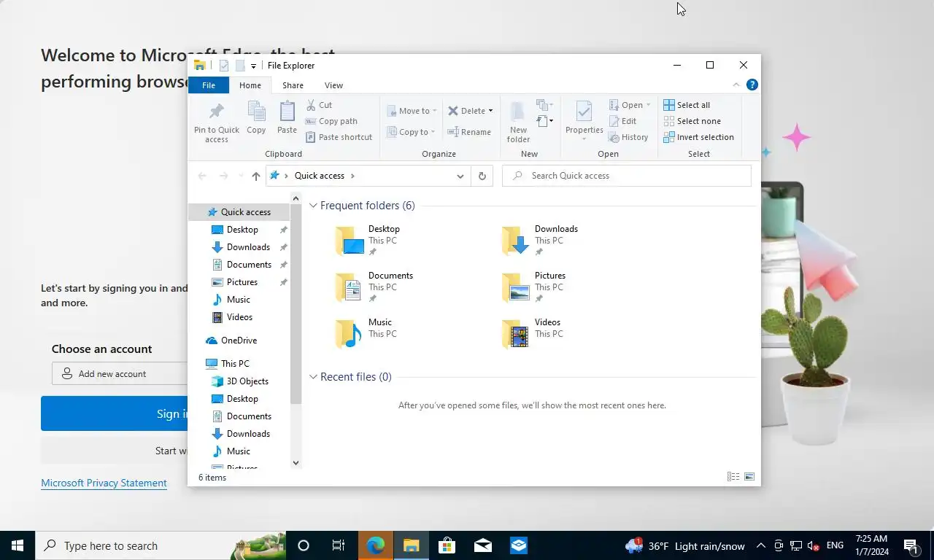Click Copy path in ribbon

click(x=331, y=121)
